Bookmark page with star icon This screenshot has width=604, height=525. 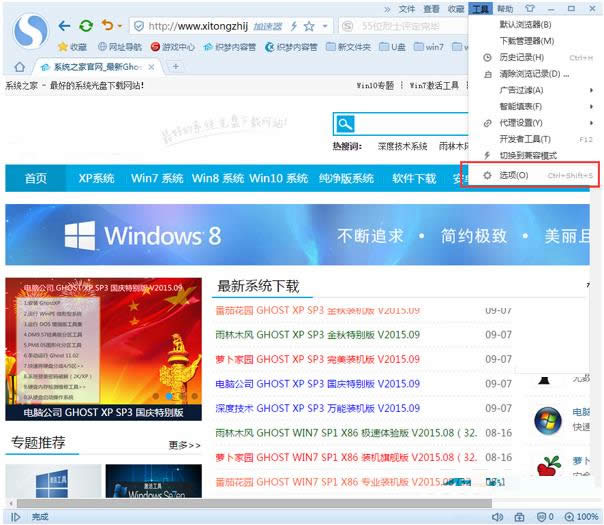point(309,26)
